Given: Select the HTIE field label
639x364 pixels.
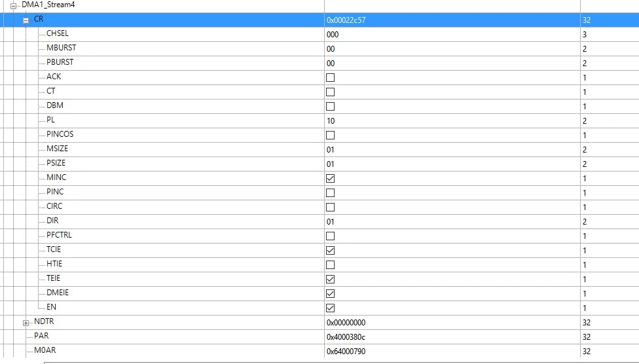Looking at the screenshot, I should click(54, 264).
